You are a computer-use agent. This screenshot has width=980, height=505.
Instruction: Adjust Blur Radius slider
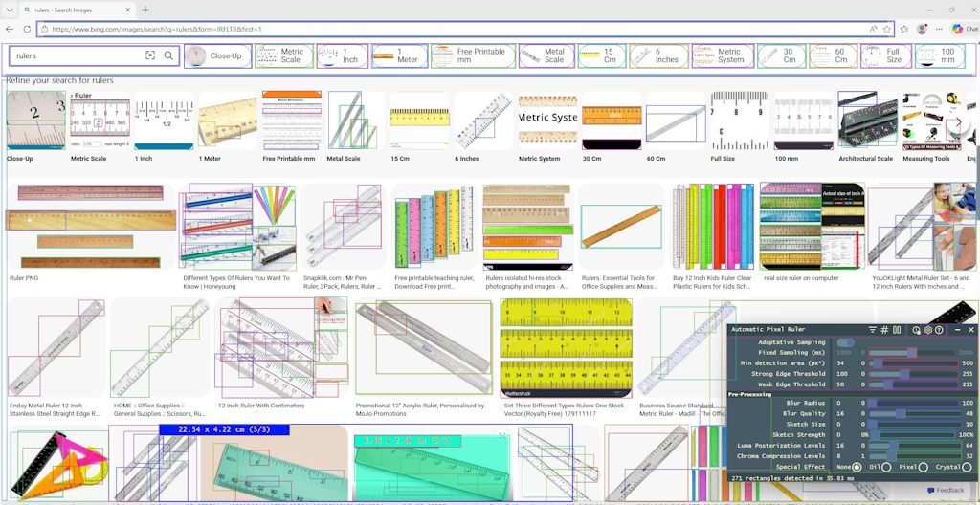click(x=913, y=403)
